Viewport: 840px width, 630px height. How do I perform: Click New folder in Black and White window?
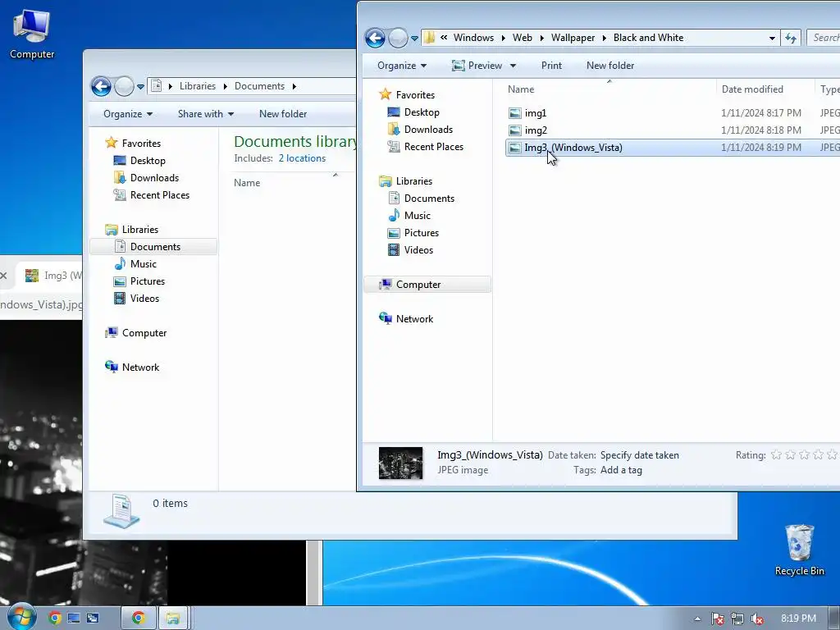(x=610, y=66)
